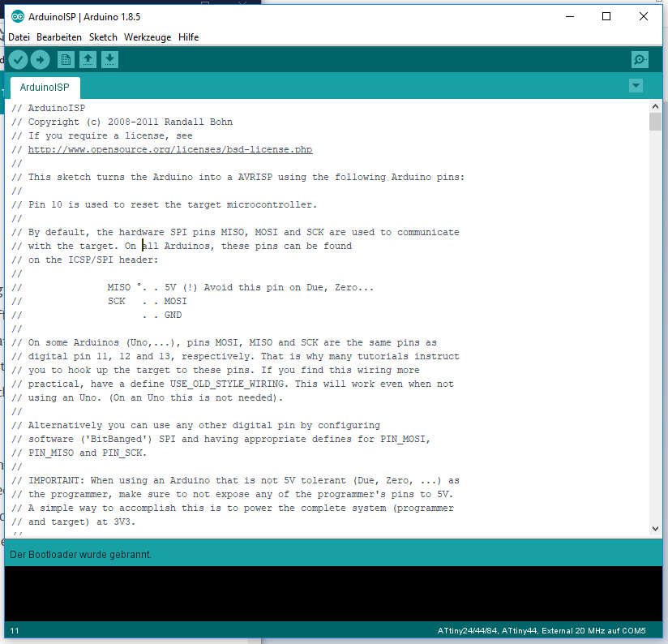Save sketch with the down-arrow icon
The width and height of the screenshot is (668, 644).
pos(110,60)
